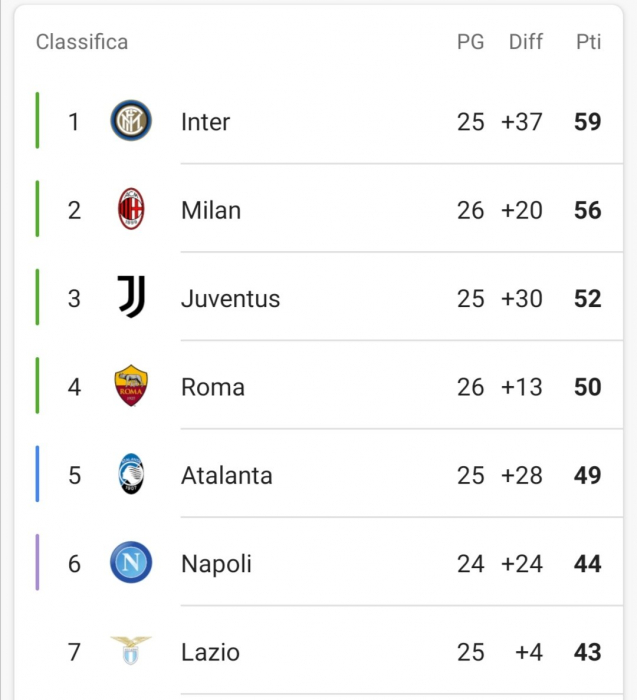Click the Classifica header label
Viewport: 637px width, 700px height.
(82, 42)
